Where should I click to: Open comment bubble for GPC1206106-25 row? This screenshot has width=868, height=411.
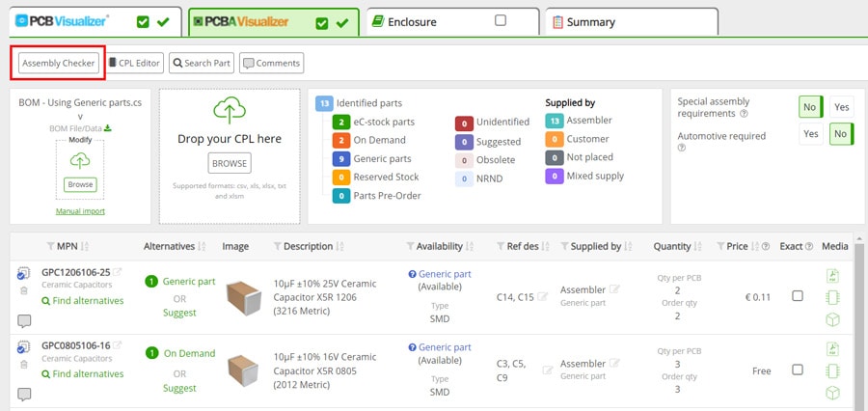click(x=24, y=320)
